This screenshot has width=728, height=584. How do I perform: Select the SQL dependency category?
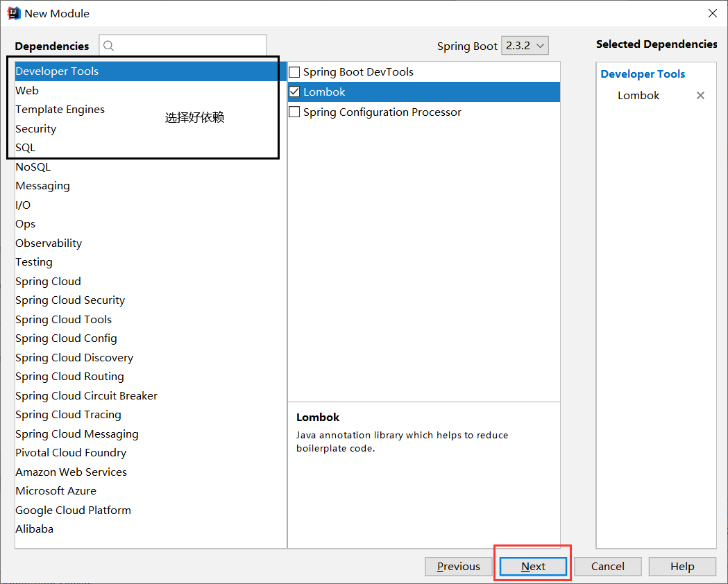(25, 147)
